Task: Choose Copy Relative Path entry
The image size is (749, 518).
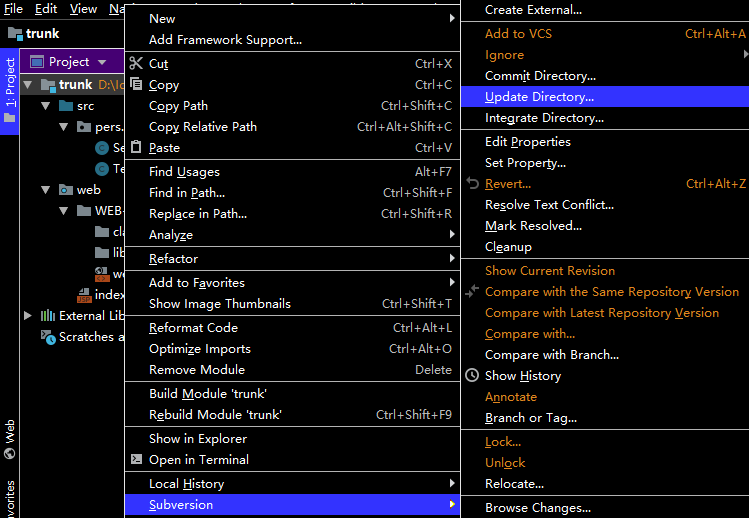Action: tap(292, 127)
